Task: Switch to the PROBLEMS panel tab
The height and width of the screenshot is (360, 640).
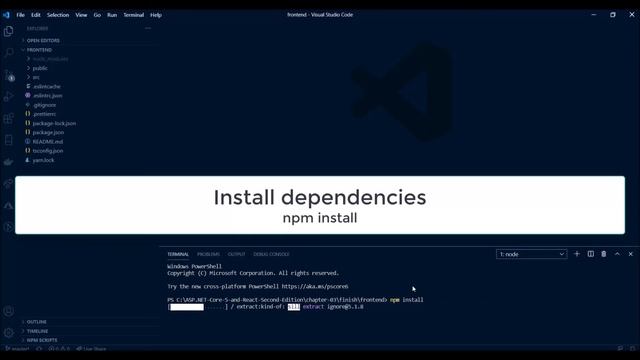Action: pyautogui.click(x=208, y=254)
